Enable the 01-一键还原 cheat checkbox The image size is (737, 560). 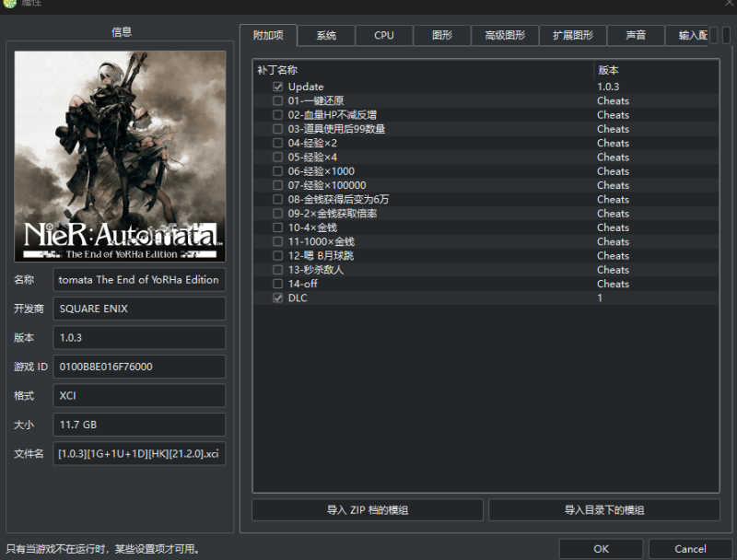click(278, 100)
